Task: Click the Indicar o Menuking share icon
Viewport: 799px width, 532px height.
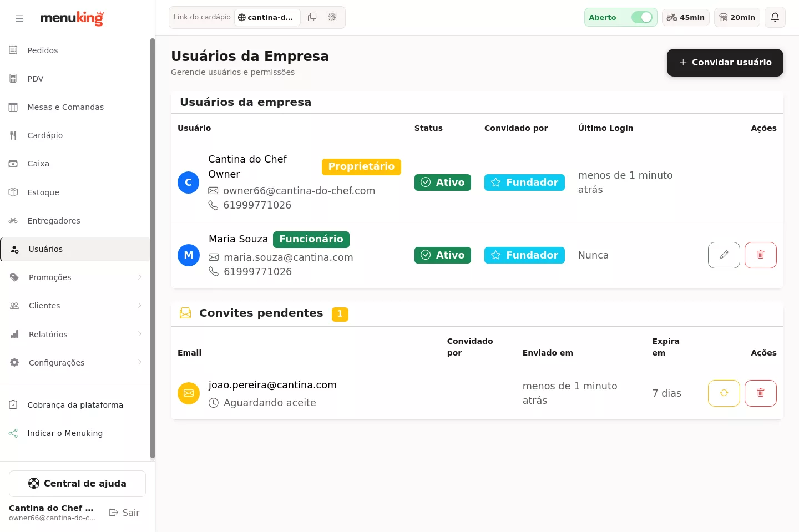Action: click(x=13, y=433)
